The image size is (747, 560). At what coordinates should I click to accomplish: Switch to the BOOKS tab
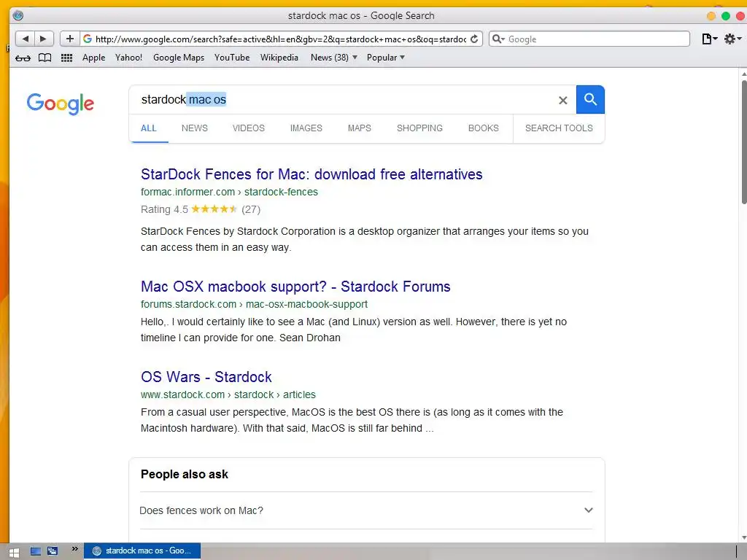[484, 128]
